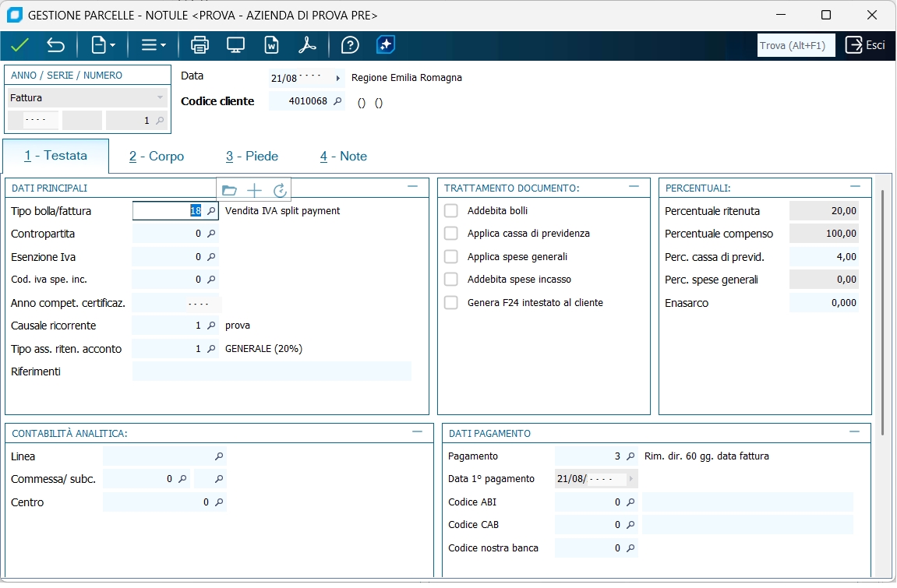The image size is (897, 588).
Task: Click the sparkle AI assistant icon
Action: 386,45
